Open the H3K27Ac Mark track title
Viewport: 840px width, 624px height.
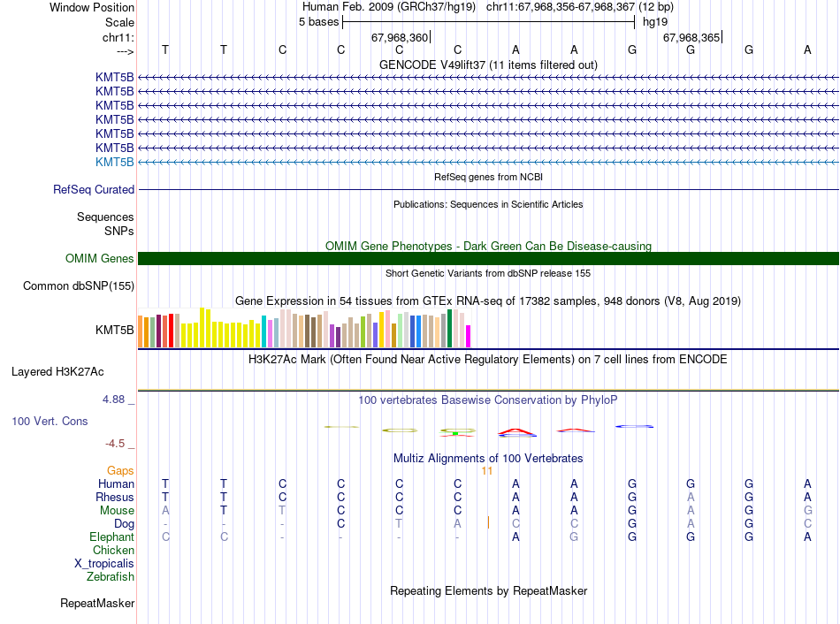coord(488,360)
